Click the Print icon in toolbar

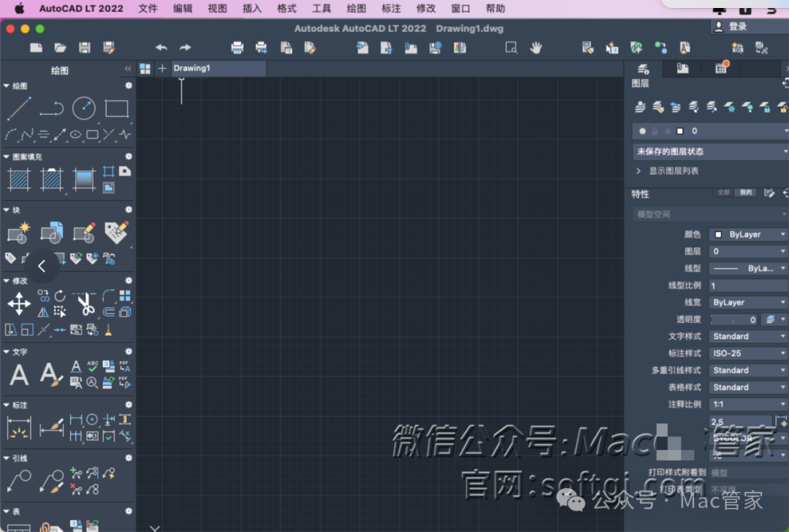point(237,47)
